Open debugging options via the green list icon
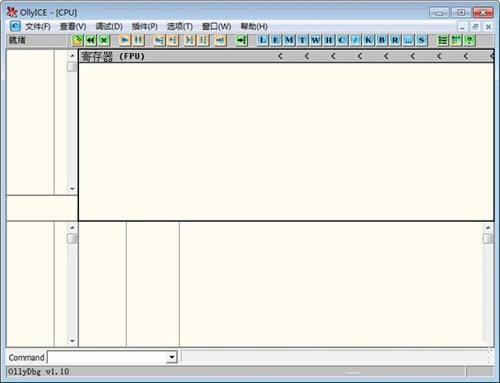Viewport: 500px width, 383px height. (442, 40)
